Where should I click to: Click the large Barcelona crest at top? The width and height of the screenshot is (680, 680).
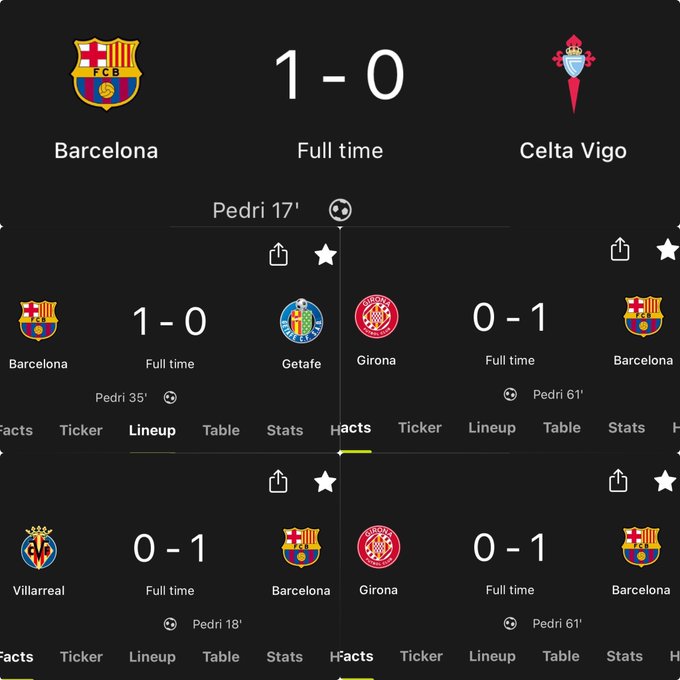tap(106, 74)
